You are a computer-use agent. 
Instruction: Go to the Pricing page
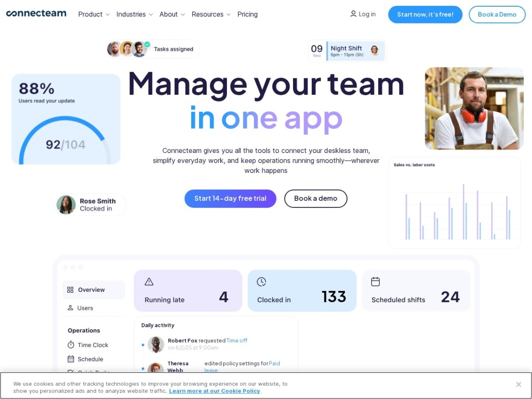pyautogui.click(x=247, y=14)
